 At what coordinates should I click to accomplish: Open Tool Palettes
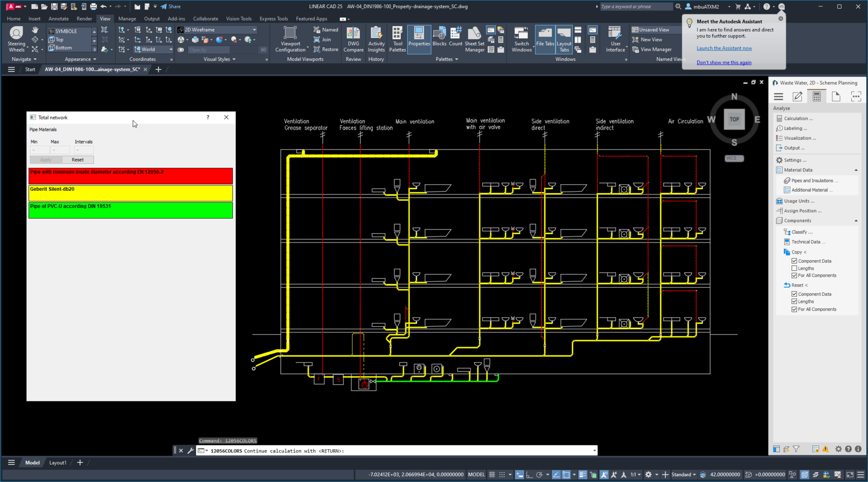point(397,39)
